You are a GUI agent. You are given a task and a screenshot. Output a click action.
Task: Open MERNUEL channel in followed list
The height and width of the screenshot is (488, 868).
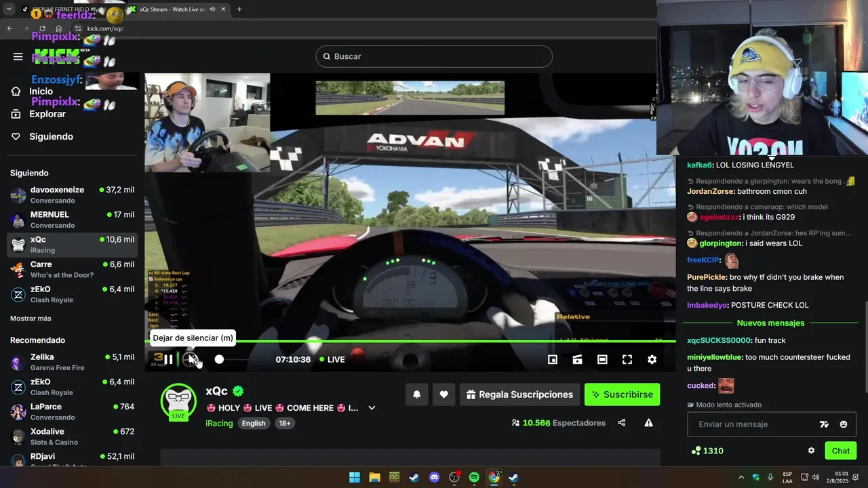point(72,220)
